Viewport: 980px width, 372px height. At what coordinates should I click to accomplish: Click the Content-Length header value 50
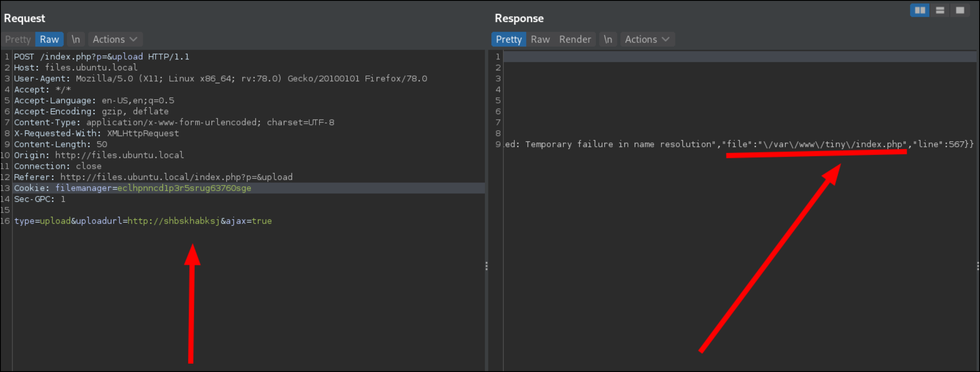[x=102, y=144]
